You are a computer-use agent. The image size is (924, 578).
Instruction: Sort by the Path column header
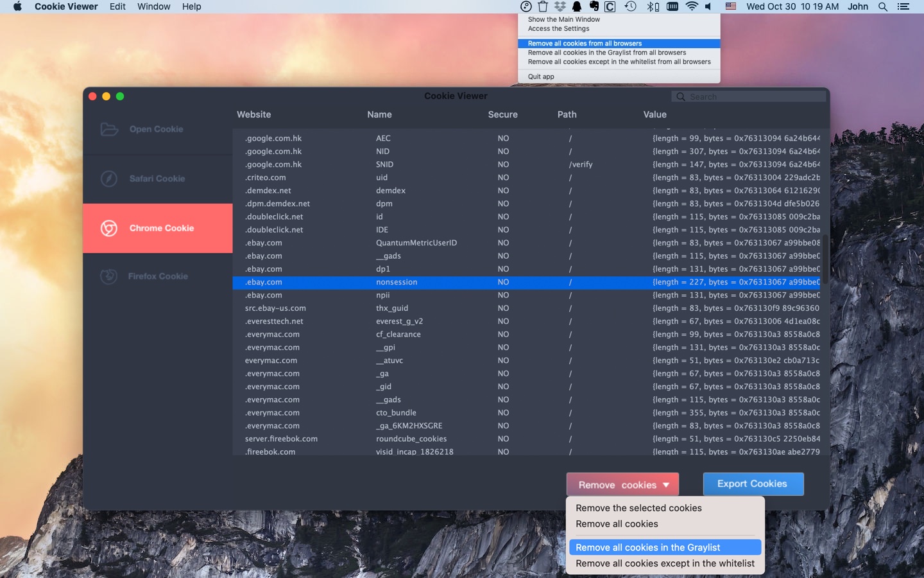point(567,114)
